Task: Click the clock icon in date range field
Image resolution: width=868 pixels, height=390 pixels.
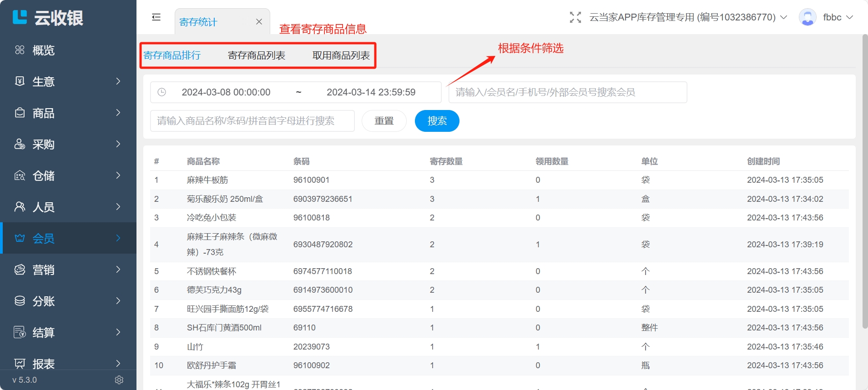Action: click(161, 92)
